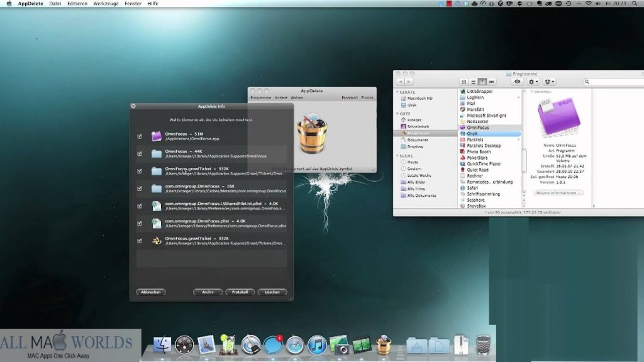Viewport: 644px width, 362px height.
Task: Select iDisk in Finder sidebar
Action: [x=411, y=105]
